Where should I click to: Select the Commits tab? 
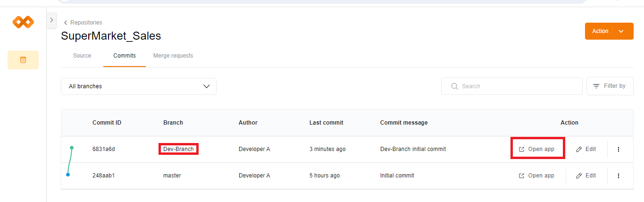[x=125, y=56]
